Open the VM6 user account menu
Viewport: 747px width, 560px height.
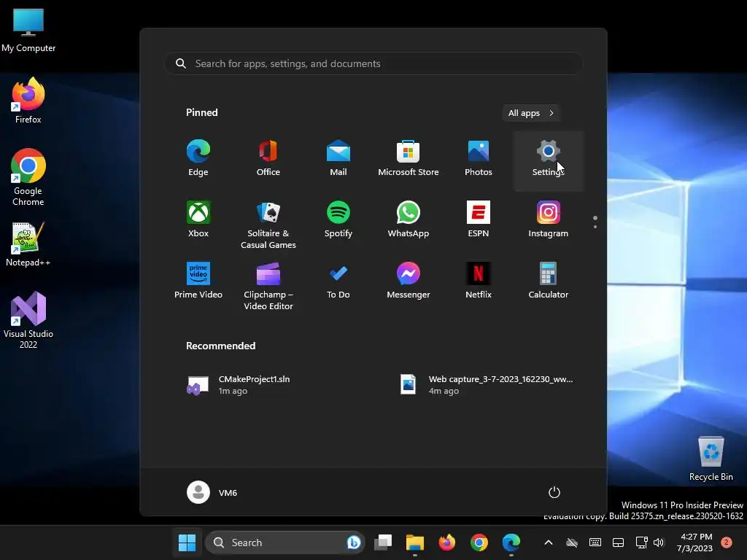[212, 492]
